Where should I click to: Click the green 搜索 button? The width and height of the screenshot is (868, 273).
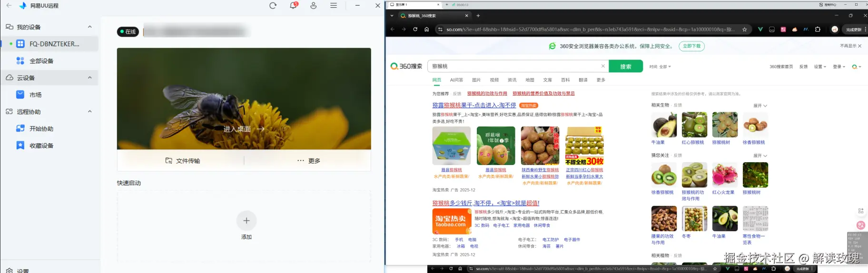coord(626,66)
